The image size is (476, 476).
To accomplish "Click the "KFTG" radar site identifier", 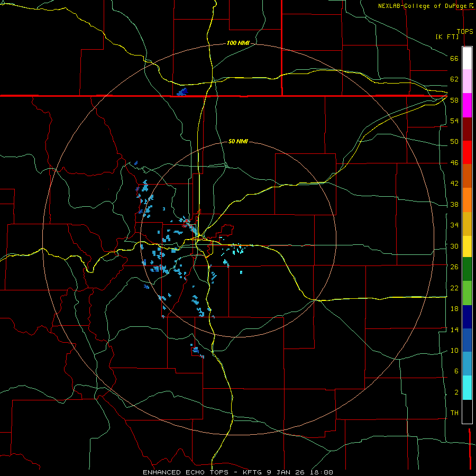I will 252,472.
